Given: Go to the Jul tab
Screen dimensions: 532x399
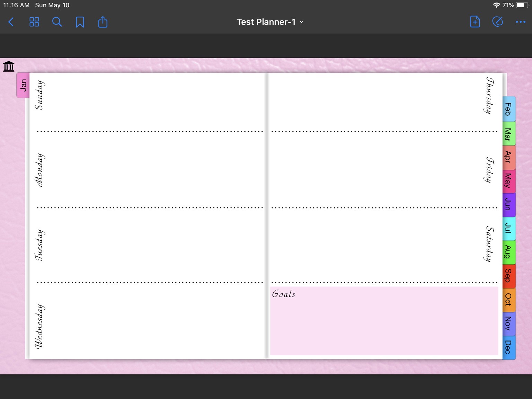Looking at the screenshot, I should tap(509, 228).
